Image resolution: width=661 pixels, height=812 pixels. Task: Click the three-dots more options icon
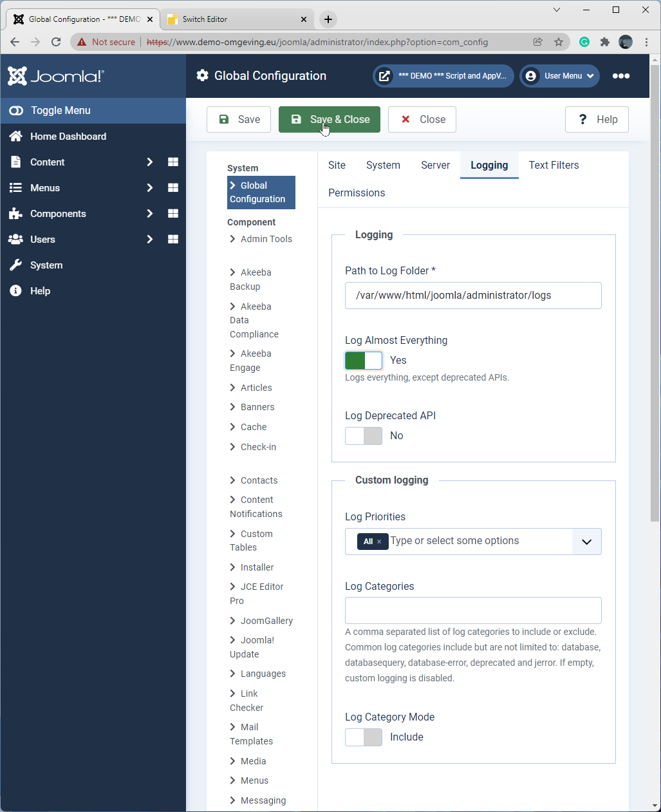[621, 76]
